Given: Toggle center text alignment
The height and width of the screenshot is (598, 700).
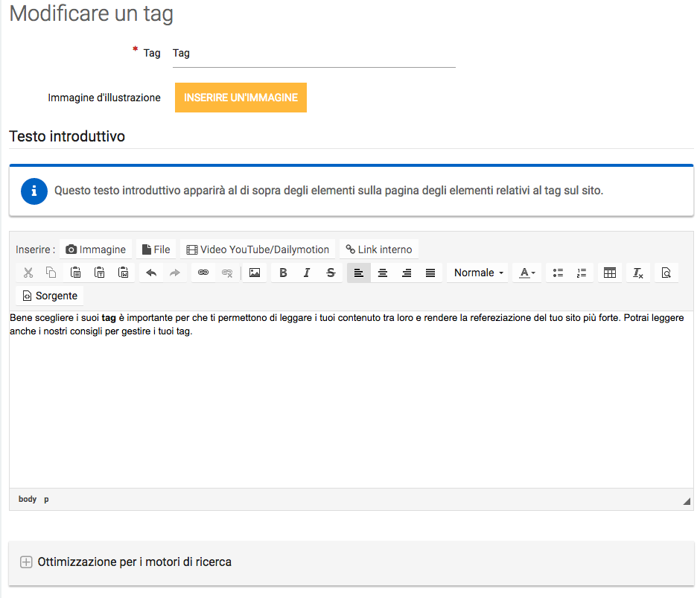Looking at the screenshot, I should click(383, 273).
